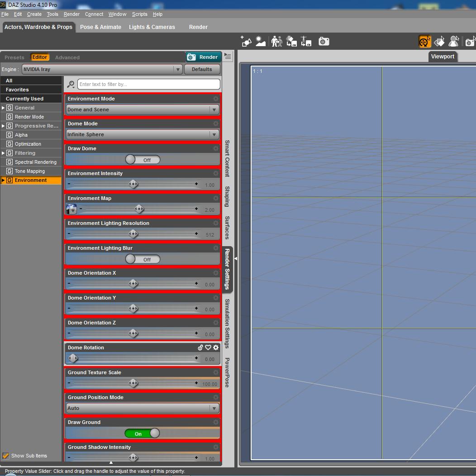Screen dimensions: 476x476
Task: Favorite Dome Rotation with the heart icon
Action: (208, 347)
